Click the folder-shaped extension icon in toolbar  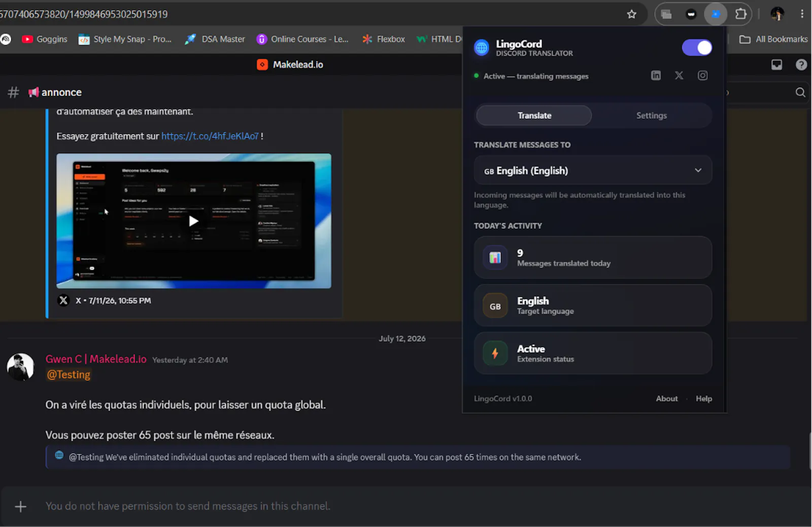666,14
